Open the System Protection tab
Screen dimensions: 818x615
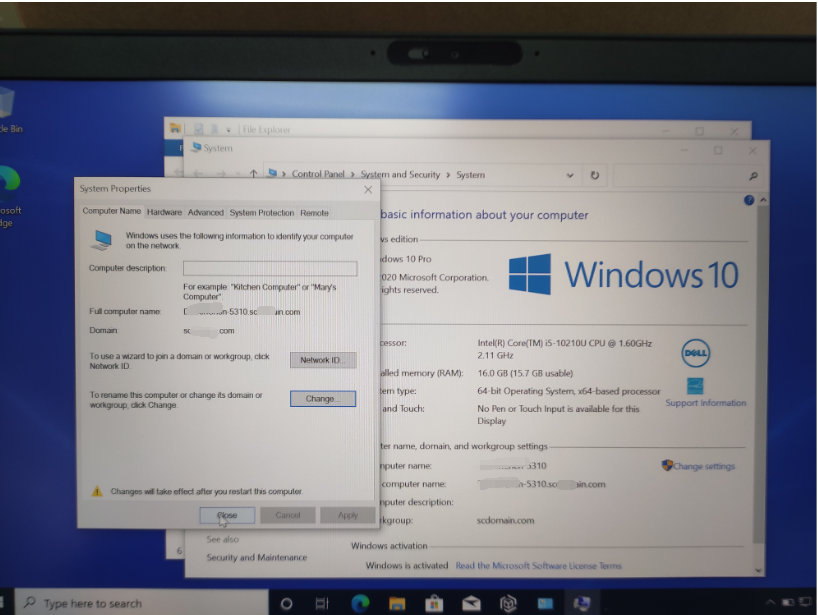(x=262, y=213)
